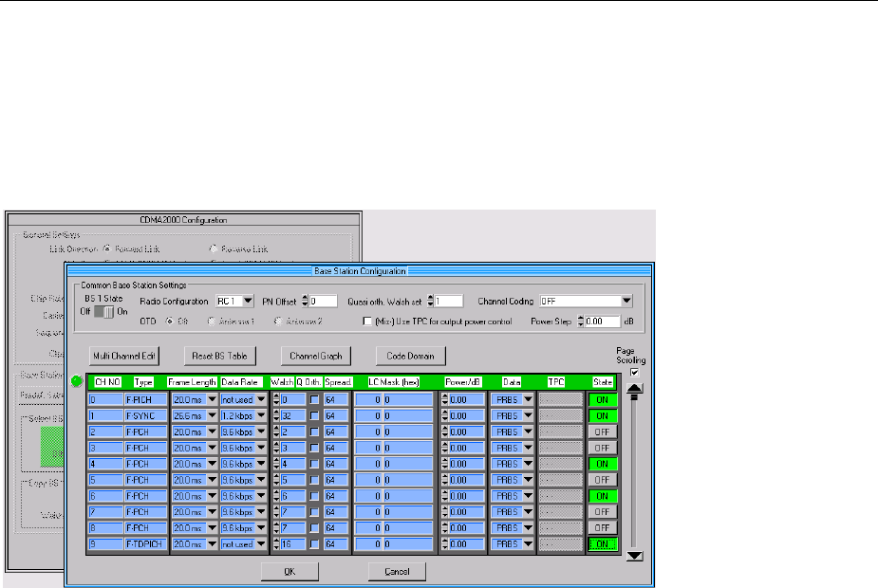This screenshot has height=588, width=878.
Task: Confirm with the OK button
Action: point(290,571)
